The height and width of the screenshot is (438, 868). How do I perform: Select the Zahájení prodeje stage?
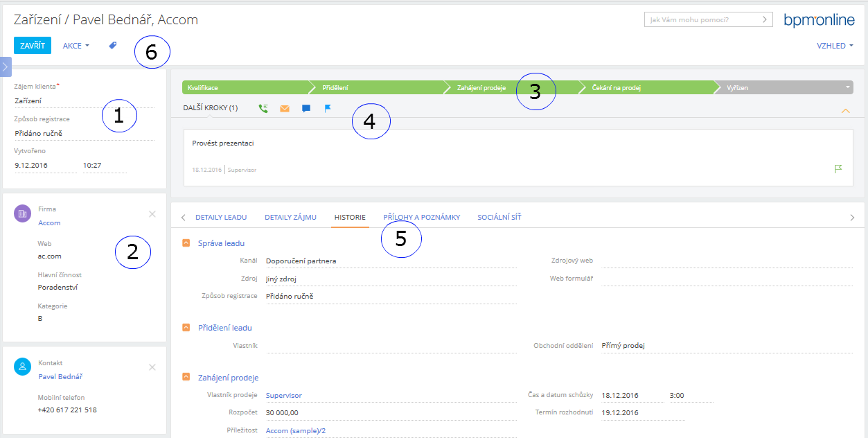point(514,88)
